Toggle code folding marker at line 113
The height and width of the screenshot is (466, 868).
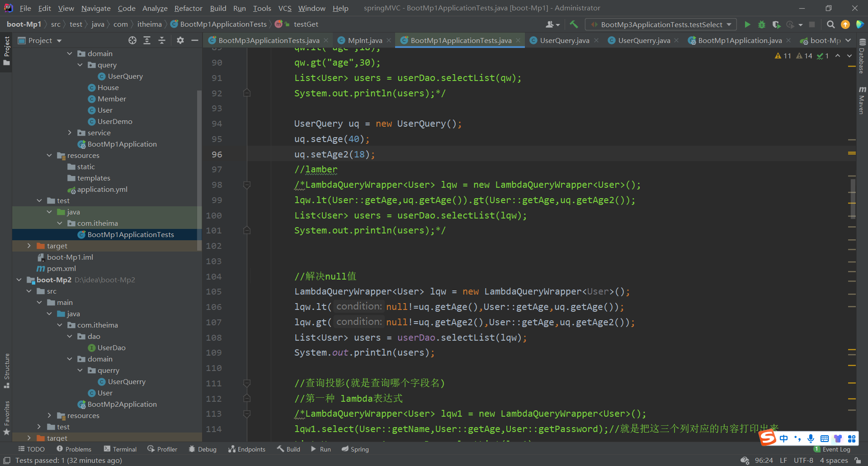coord(247,414)
